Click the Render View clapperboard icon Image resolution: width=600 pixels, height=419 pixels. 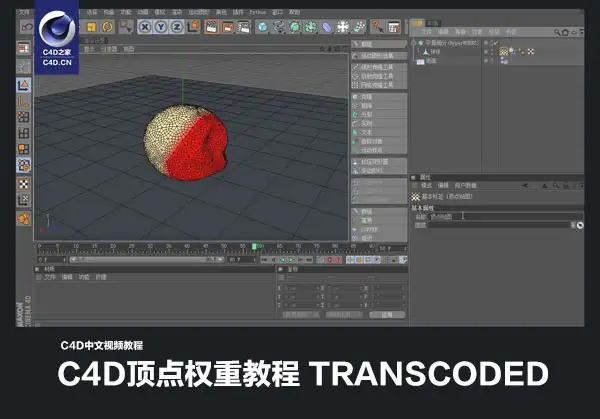click(x=211, y=27)
